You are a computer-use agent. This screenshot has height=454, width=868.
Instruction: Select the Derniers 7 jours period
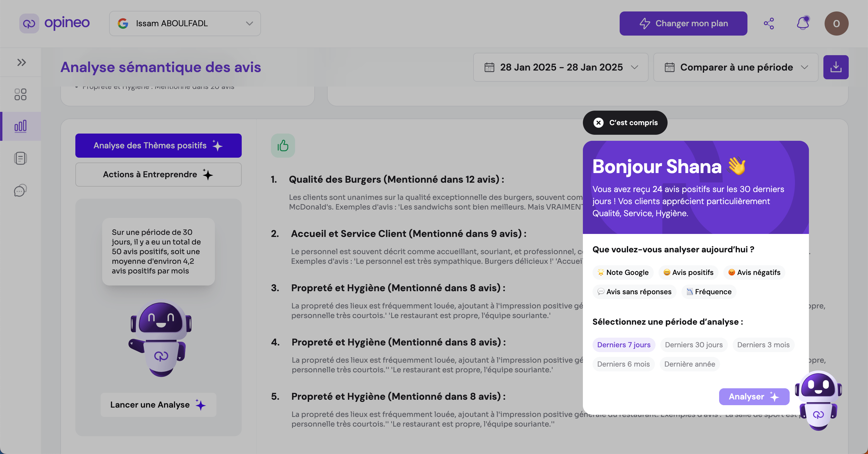(624, 345)
